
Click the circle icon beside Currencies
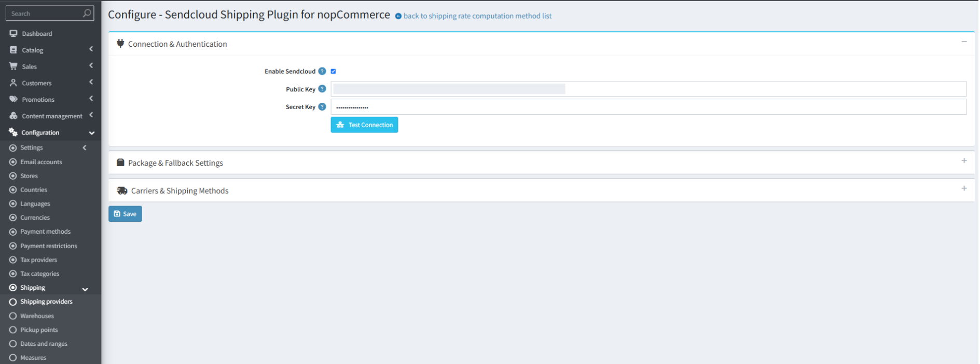click(13, 218)
